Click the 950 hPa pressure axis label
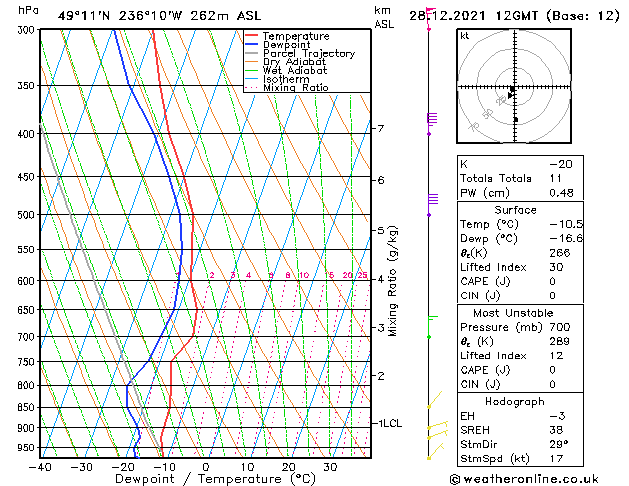This screenshot has width=629, height=486. (27, 448)
